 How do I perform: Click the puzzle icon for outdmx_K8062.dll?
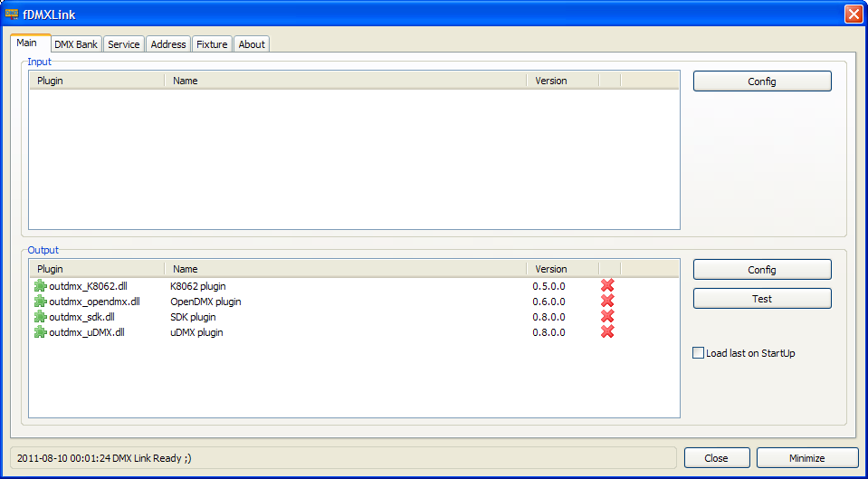(40, 286)
